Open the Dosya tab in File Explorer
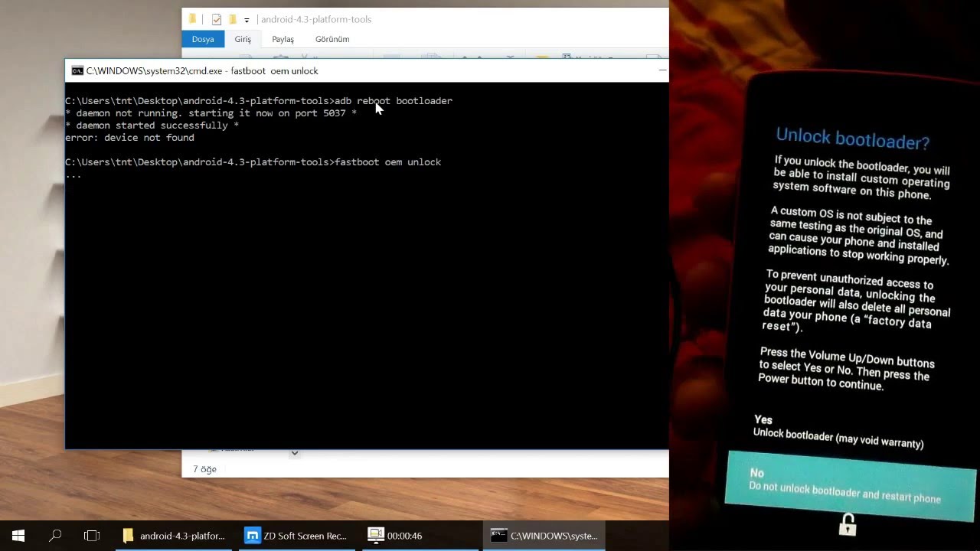 pyautogui.click(x=203, y=39)
